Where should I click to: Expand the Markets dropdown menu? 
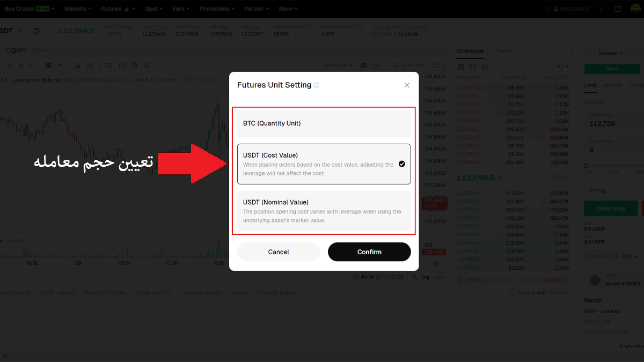78,9
